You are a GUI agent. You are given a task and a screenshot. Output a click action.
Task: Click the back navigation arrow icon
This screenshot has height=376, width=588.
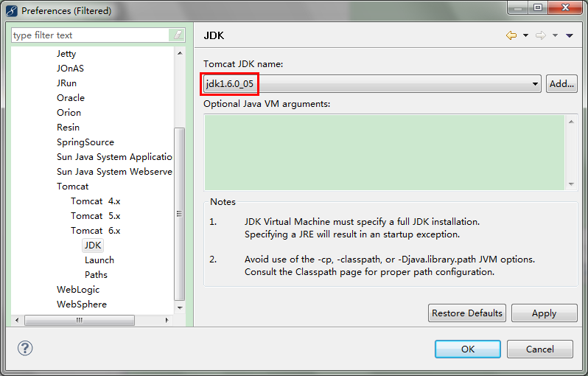511,35
